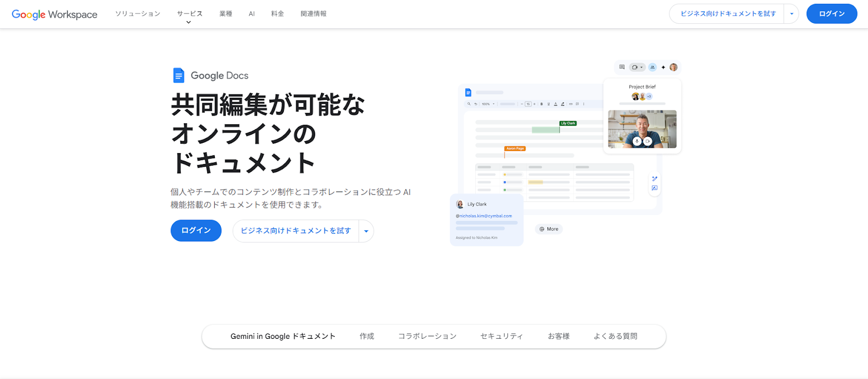The image size is (868, 379).
Task: Click the hero ビジネス向けドキュメントを試す button
Action: (x=296, y=231)
